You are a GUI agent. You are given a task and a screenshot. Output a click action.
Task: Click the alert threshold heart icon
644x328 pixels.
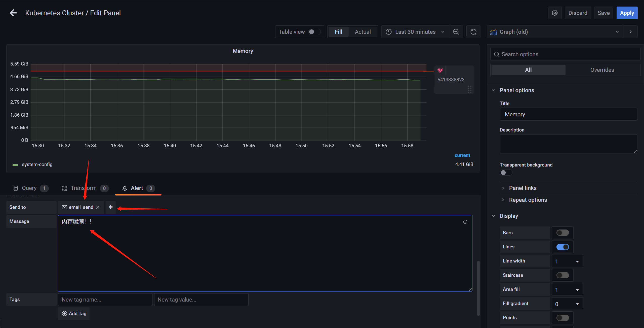click(440, 70)
